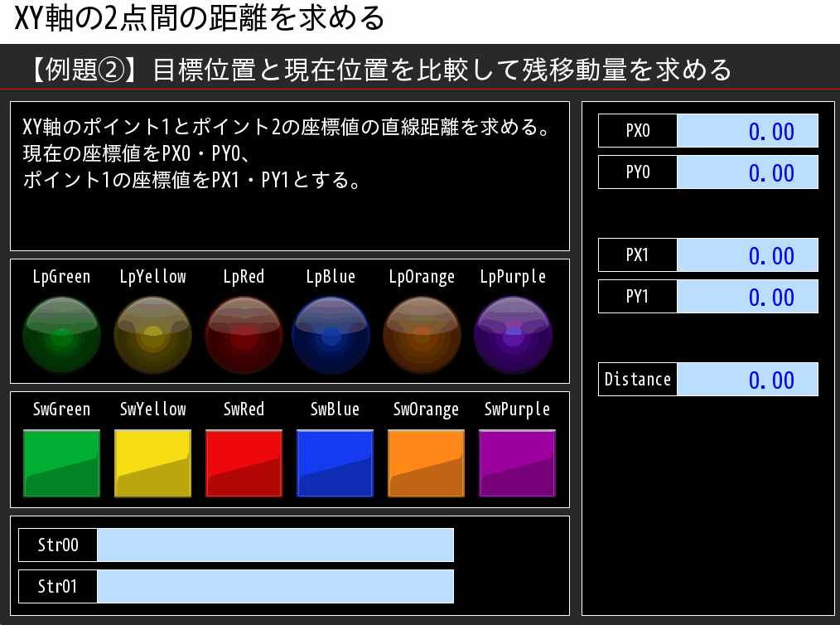Image resolution: width=840 pixels, height=625 pixels.
Task: Click the LpGreen lamp indicator
Action: pyautogui.click(x=62, y=334)
